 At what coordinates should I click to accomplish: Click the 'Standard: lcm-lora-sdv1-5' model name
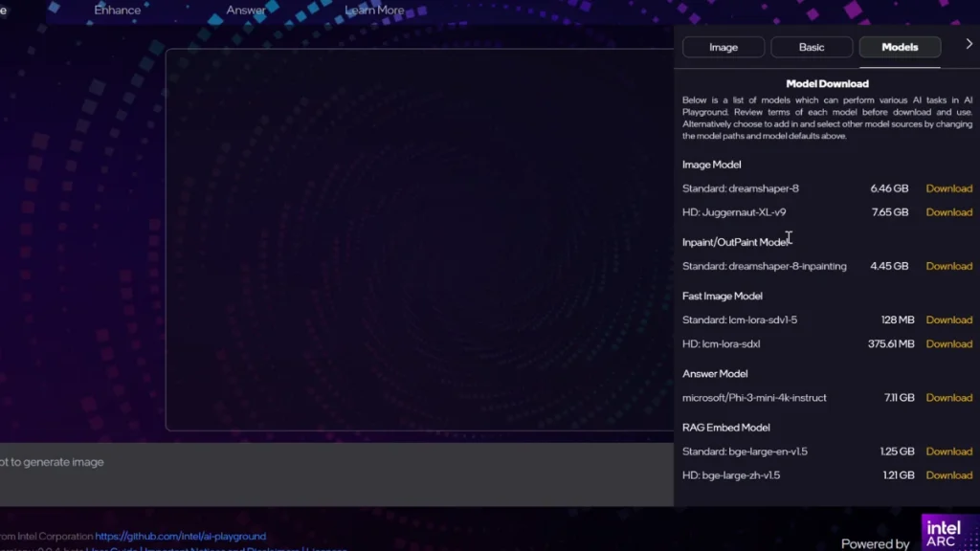click(740, 320)
